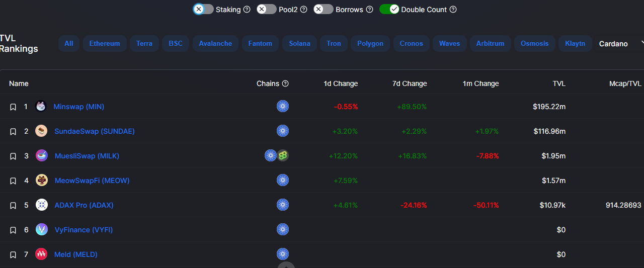Bookmark the Meld (MELD) row
Screen dimensions: 644x268
13,255
